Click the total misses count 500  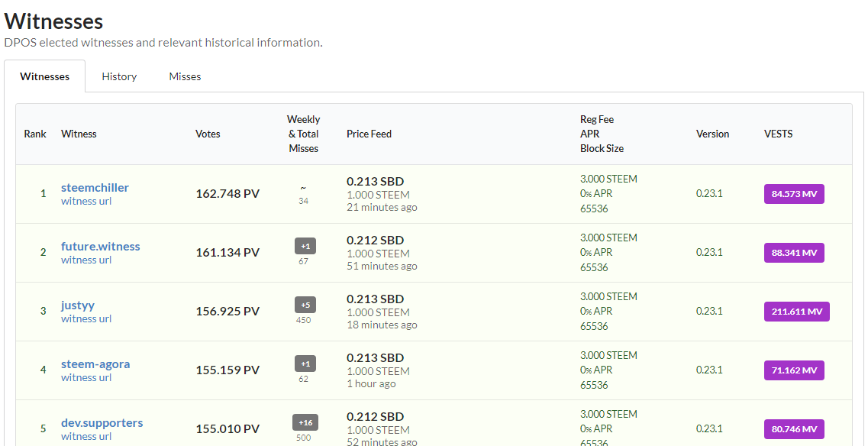(x=303, y=437)
